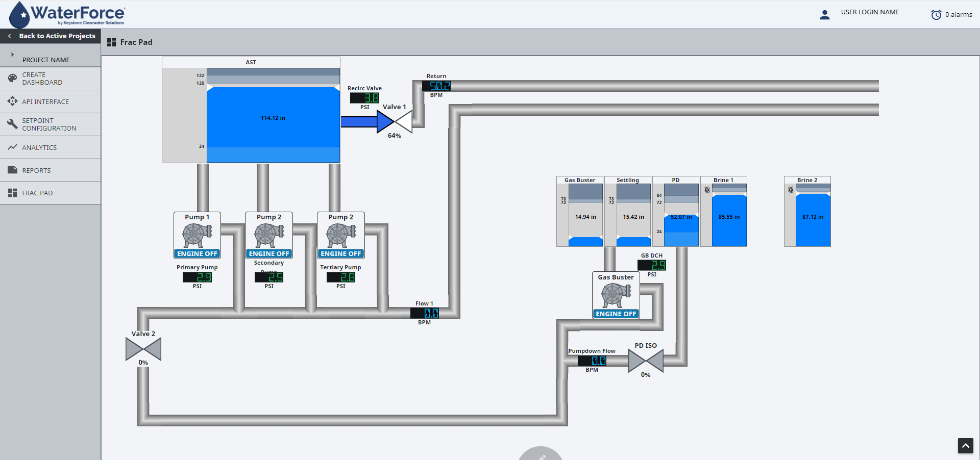Click the Flow 1 BPM readout
Screen dimensions: 980x460
click(x=425, y=313)
